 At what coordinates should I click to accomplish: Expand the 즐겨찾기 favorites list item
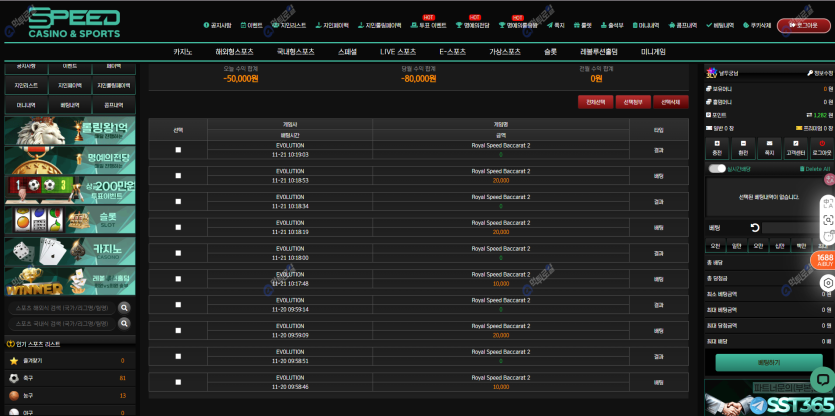(68, 360)
